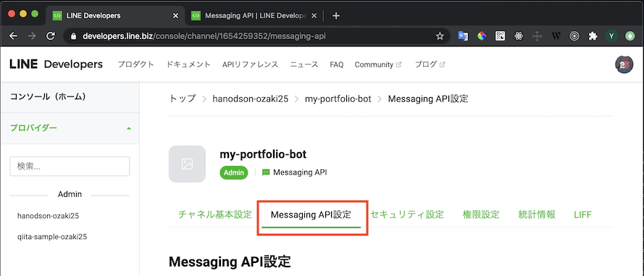Open the QR code extension icon
The height and width of the screenshot is (276, 644).
point(500,36)
